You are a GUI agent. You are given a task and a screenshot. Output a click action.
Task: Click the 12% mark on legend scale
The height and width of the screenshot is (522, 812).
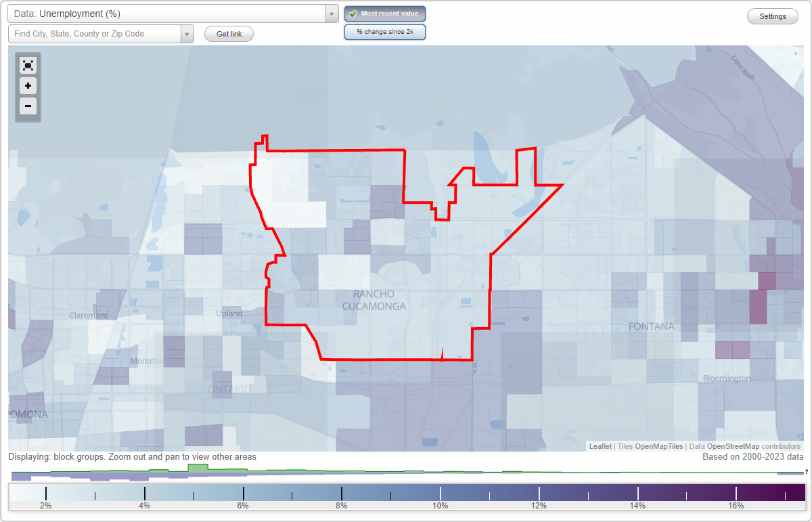539,506
